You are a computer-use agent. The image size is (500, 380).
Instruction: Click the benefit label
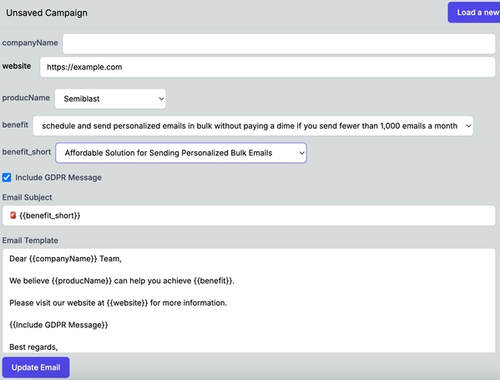[x=15, y=125]
